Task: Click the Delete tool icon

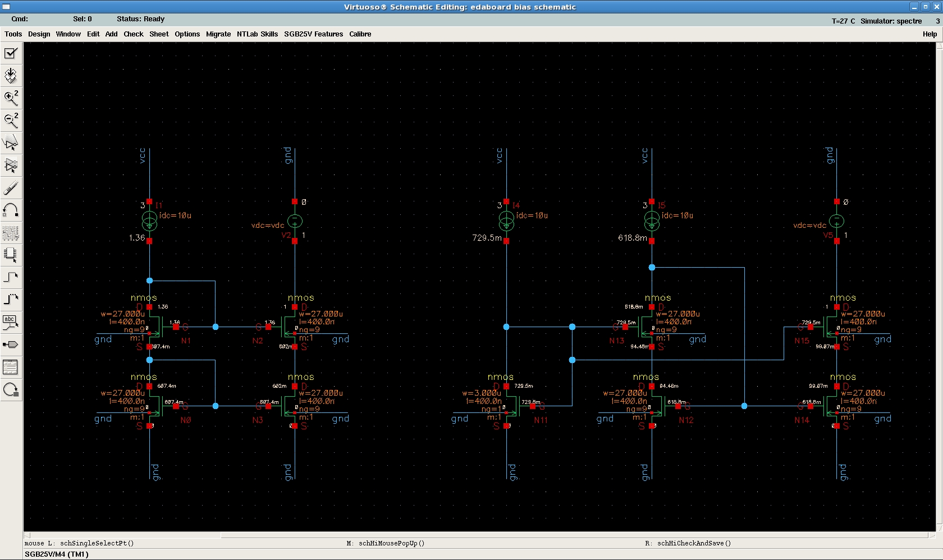Action: [11, 188]
